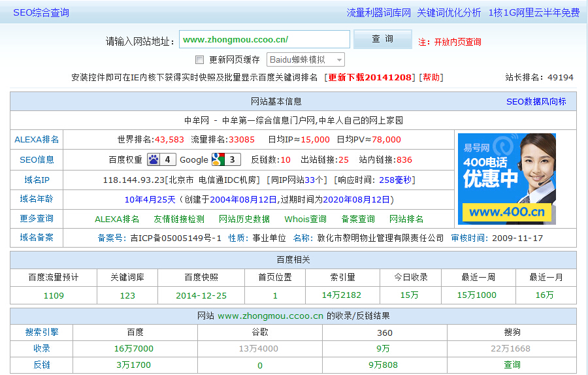
Task: Click the 出站链接 value 25
Action: 344,160
